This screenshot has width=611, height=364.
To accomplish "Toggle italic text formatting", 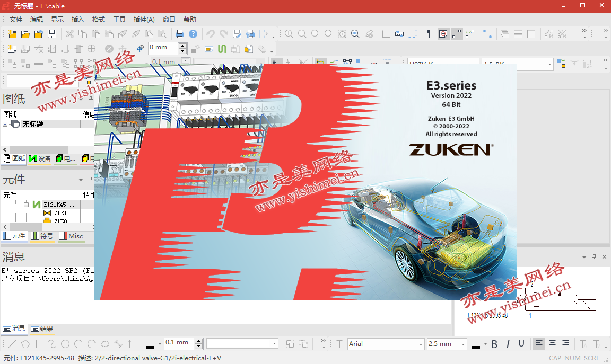I will (508, 344).
